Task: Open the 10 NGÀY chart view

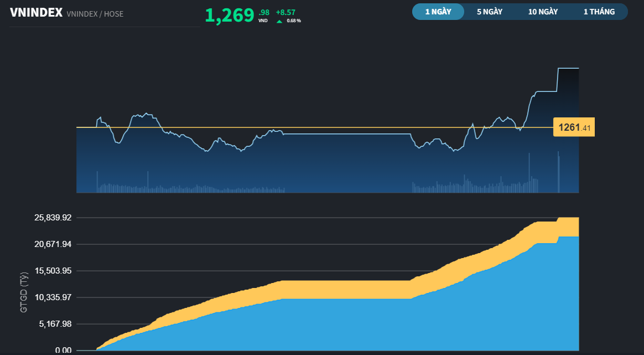Action: coord(543,12)
